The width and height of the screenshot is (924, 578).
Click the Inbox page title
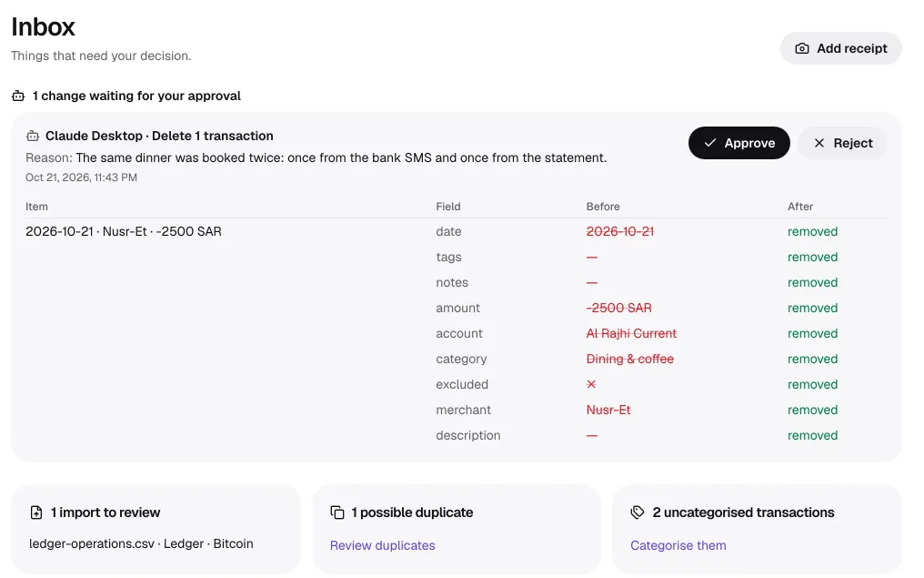click(x=43, y=26)
